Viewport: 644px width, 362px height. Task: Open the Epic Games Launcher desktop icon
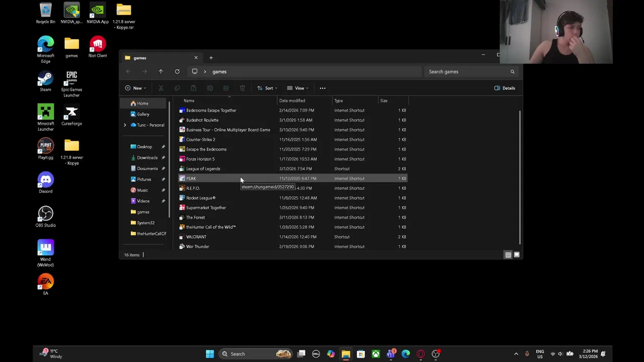(71, 84)
